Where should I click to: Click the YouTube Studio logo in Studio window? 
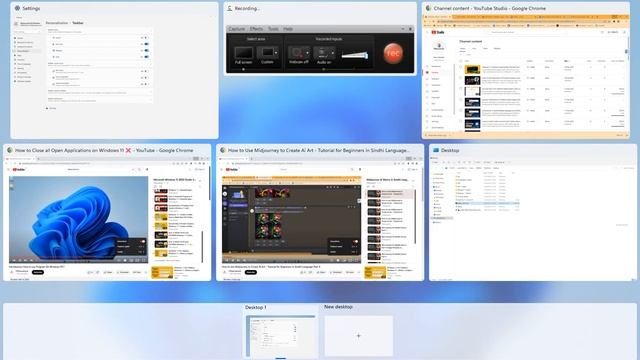coord(438,32)
